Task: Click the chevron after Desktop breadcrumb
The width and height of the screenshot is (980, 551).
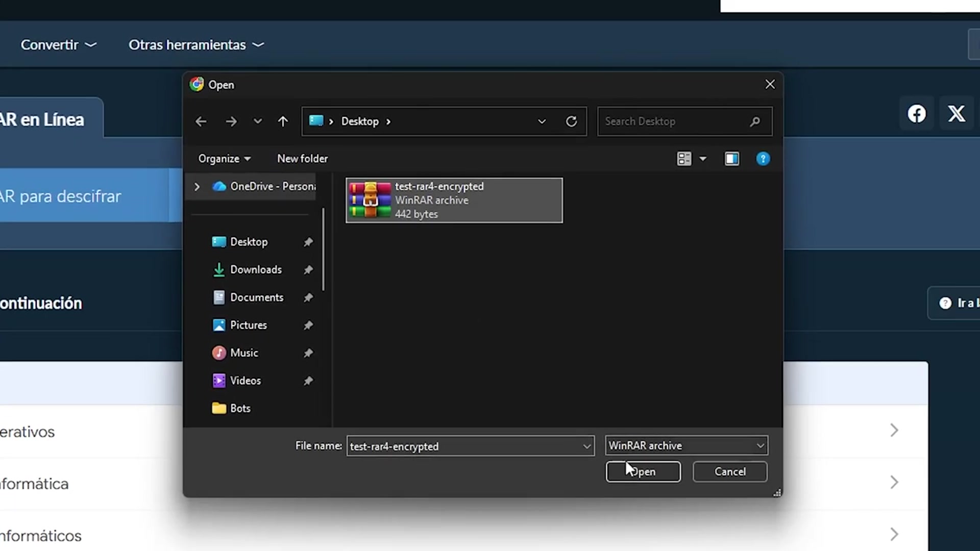Action: tap(388, 121)
